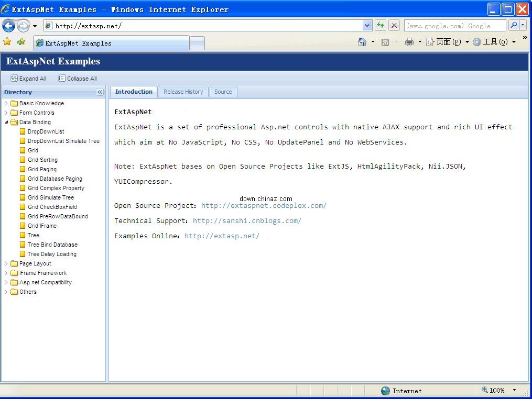Open the sanshi.cnblogs.com support link

(x=247, y=221)
